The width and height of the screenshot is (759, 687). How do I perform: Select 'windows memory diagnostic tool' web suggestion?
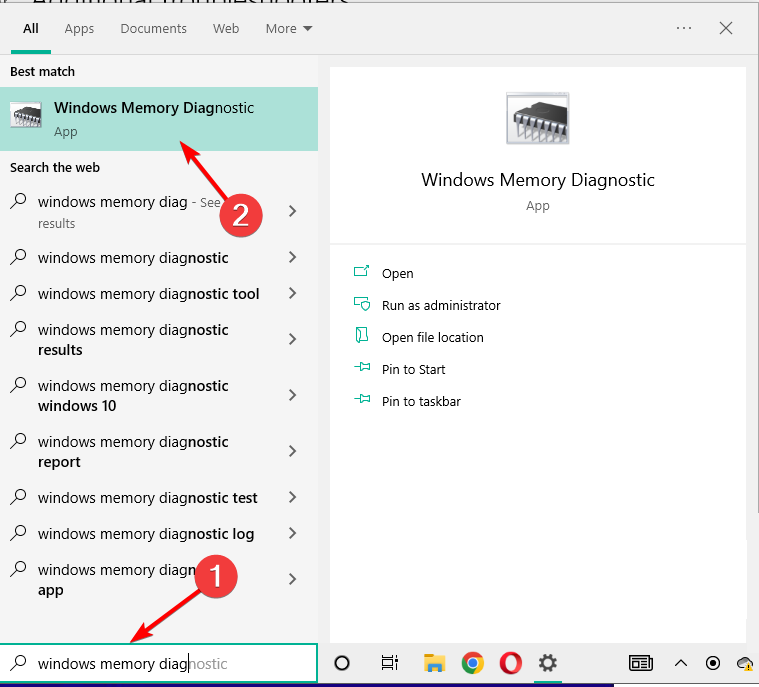(149, 294)
